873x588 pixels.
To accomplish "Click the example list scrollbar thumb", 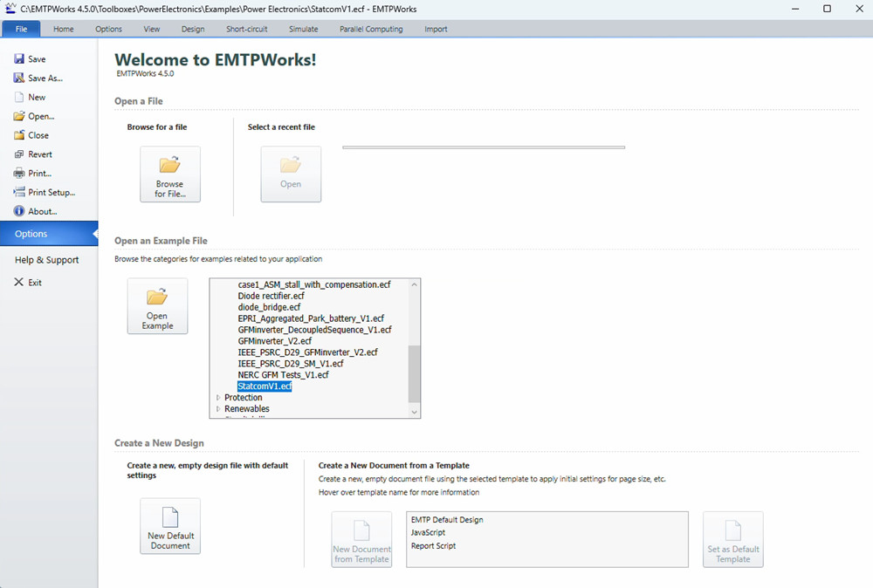I will coord(414,373).
